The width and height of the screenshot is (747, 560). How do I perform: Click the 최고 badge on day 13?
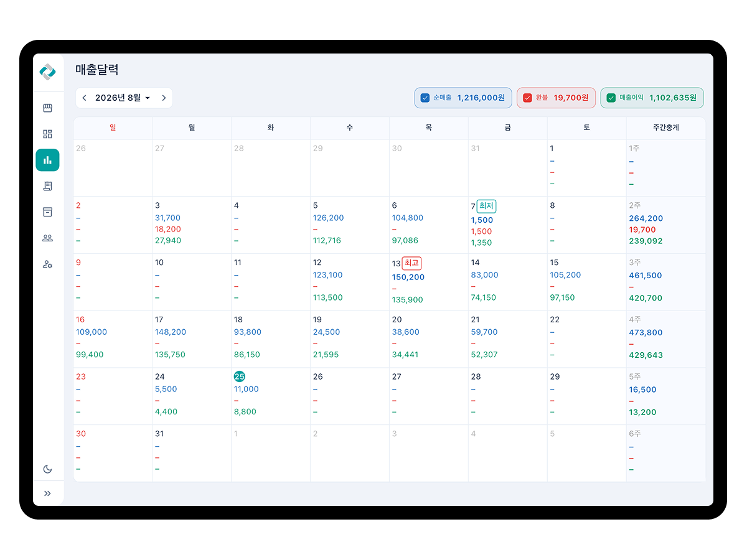click(411, 263)
